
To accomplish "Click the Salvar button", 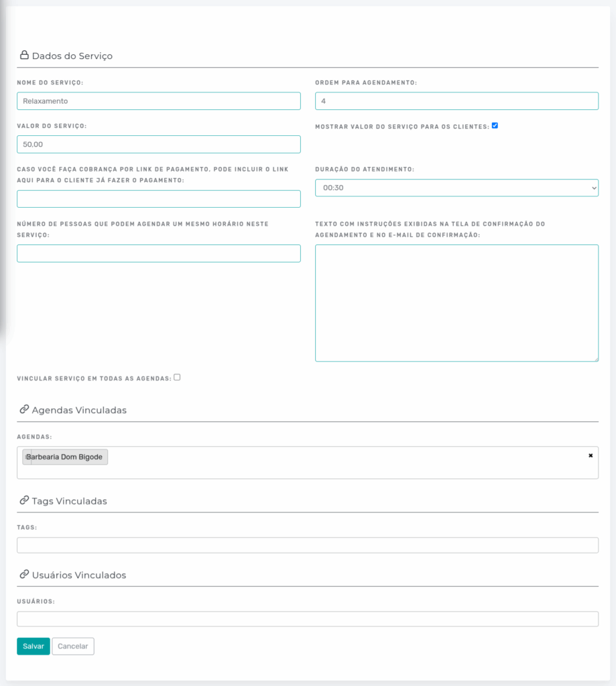I will tap(34, 646).
